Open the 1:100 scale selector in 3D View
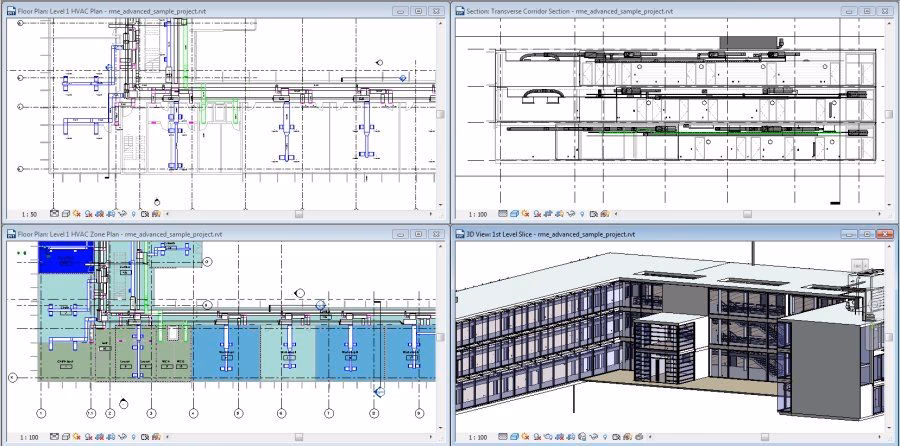This screenshot has width=900, height=446. pyautogui.click(x=478, y=437)
